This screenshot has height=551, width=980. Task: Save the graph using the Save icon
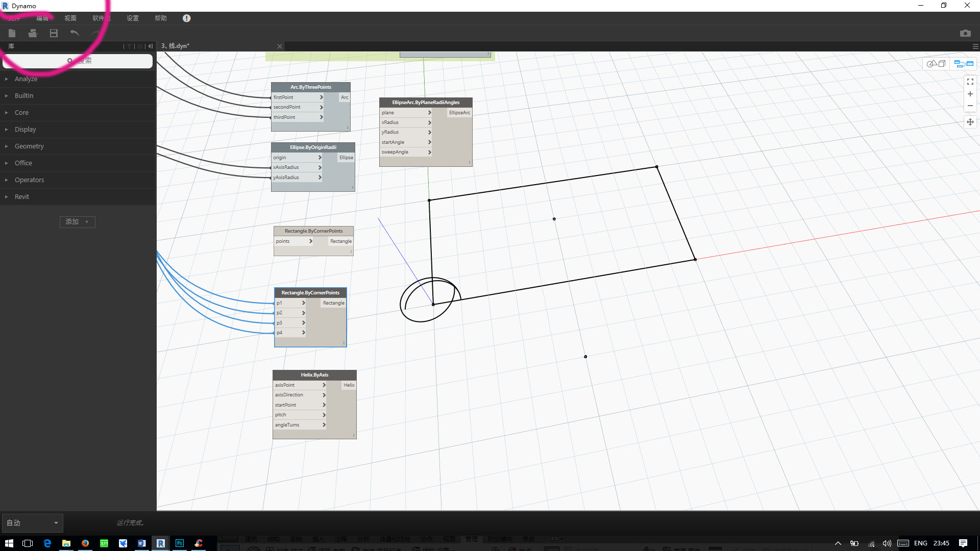[54, 33]
